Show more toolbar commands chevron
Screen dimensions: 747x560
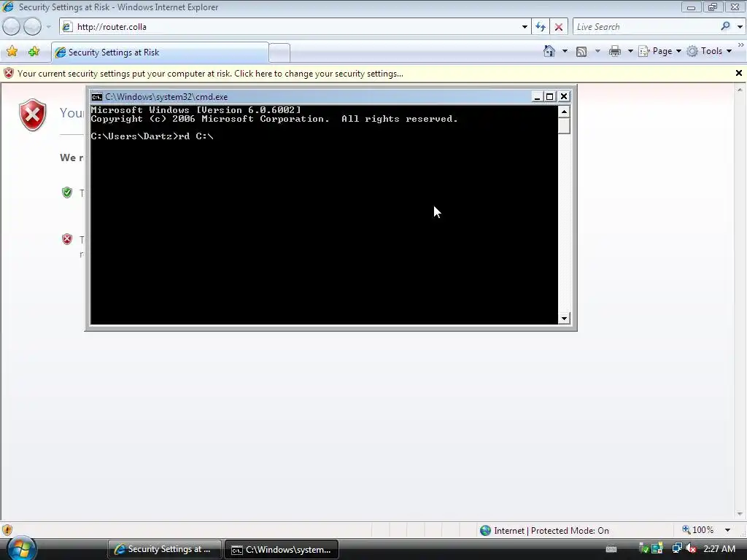741,44
